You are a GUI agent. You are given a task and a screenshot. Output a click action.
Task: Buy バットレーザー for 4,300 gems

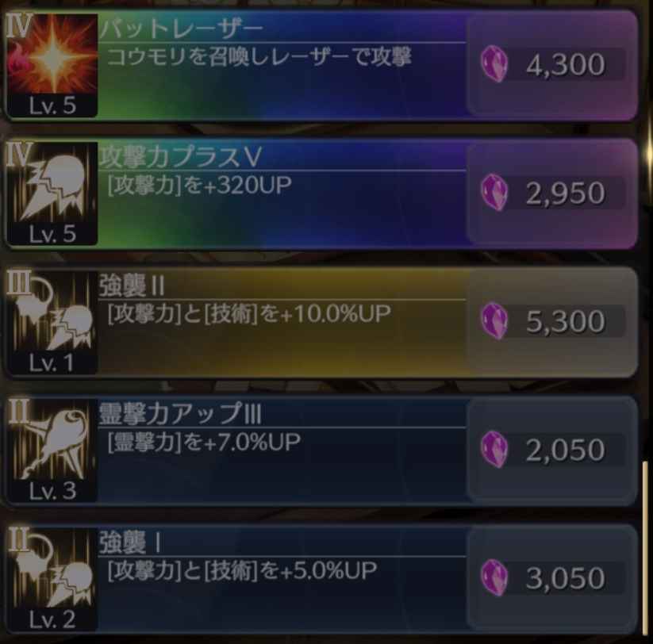tap(552, 65)
